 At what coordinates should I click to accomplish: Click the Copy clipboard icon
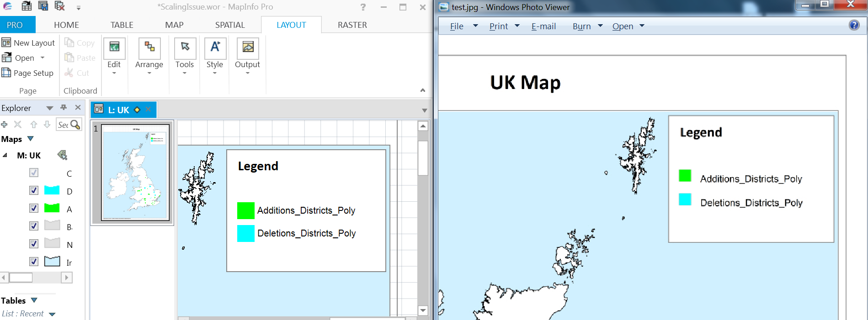tap(69, 42)
